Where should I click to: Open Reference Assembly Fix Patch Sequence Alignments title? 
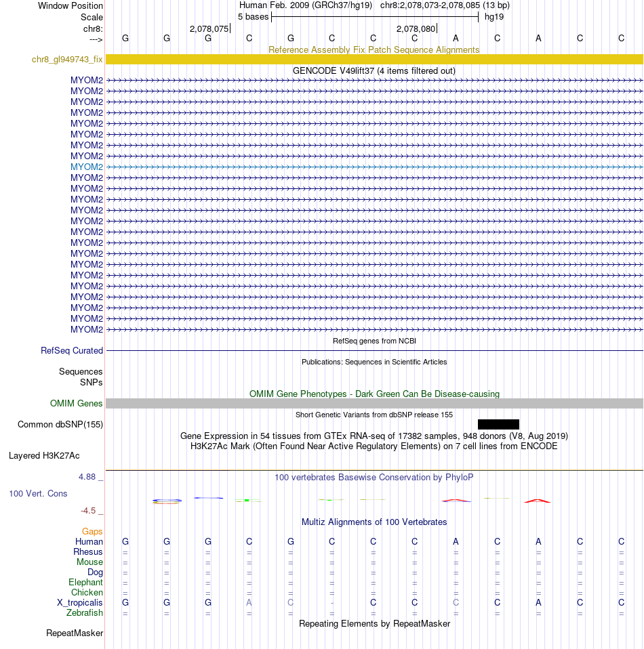point(374,49)
